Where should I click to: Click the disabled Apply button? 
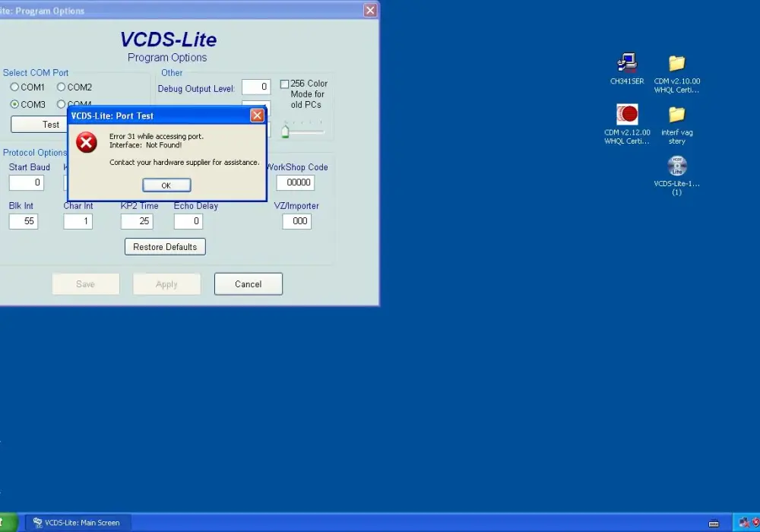click(166, 284)
